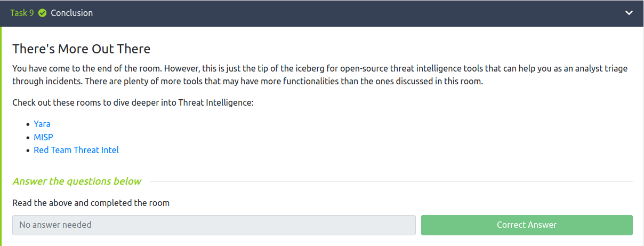Image resolution: width=644 pixels, height=246 pixels.
Task: Click the green checkmark icon beside Task 9
Action: [43, 13]
